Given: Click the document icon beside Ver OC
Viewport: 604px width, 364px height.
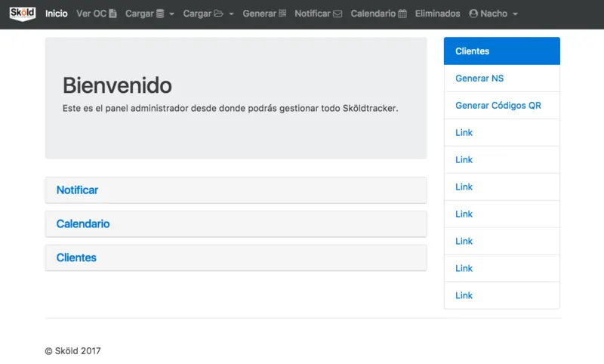Looking at the screenshot, I should [x=112, y=14].
